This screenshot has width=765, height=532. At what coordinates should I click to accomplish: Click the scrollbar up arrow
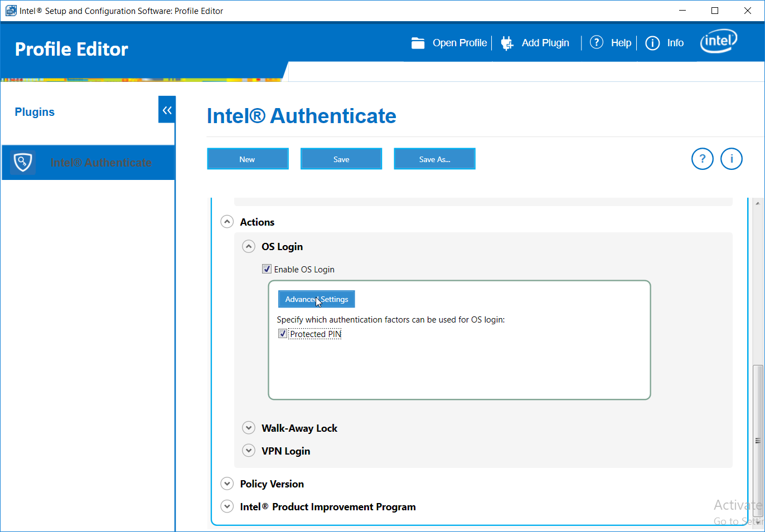pos(757,203)
